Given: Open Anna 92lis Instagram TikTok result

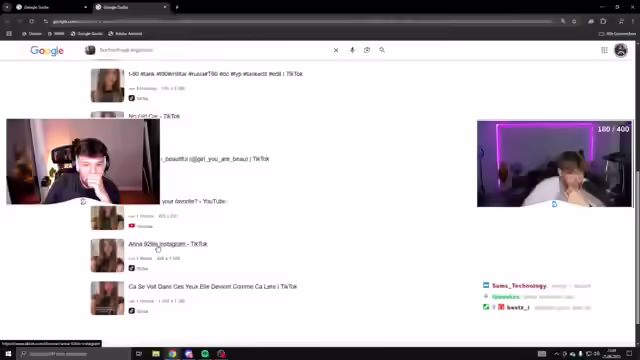Looking at the screenshot, I should point(168,244).
